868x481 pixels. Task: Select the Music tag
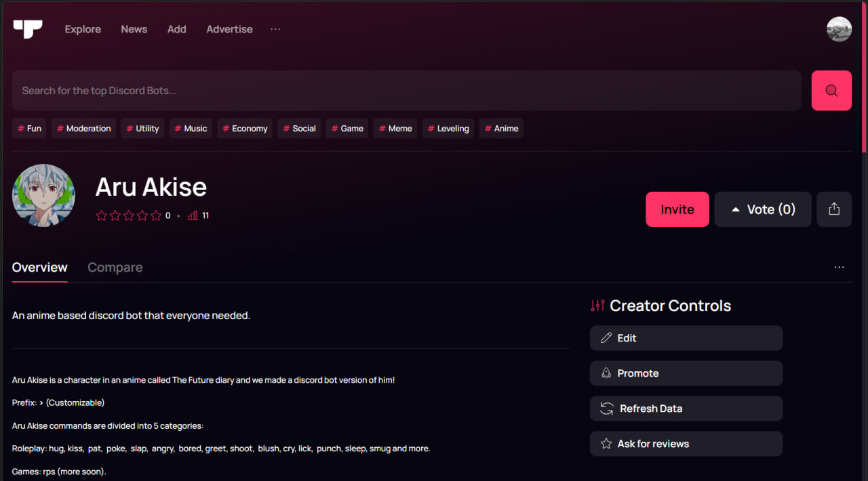pos(191,129)
